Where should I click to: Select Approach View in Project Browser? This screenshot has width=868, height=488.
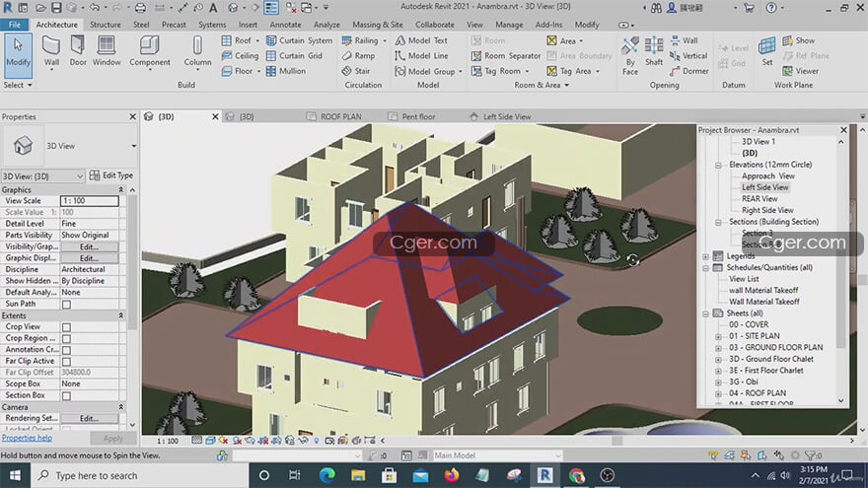click(767, 175)
